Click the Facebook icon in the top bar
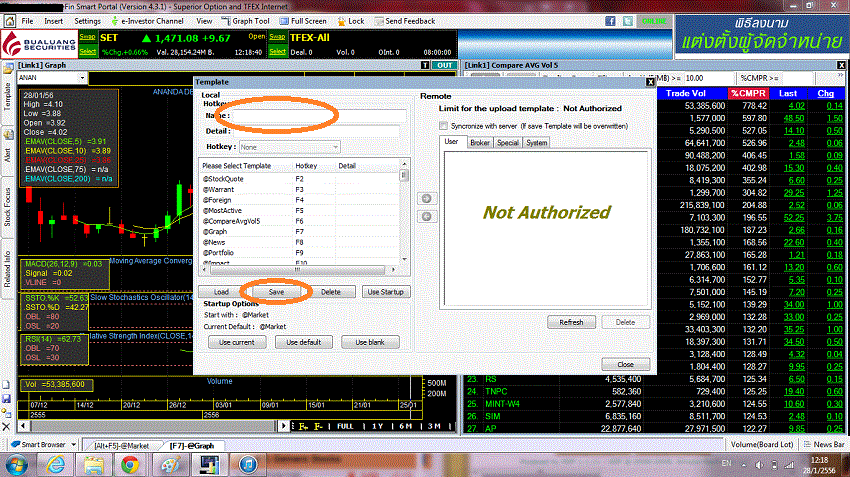Image resolution: width=850 pixels, height=477 pixels. [610, 21]
